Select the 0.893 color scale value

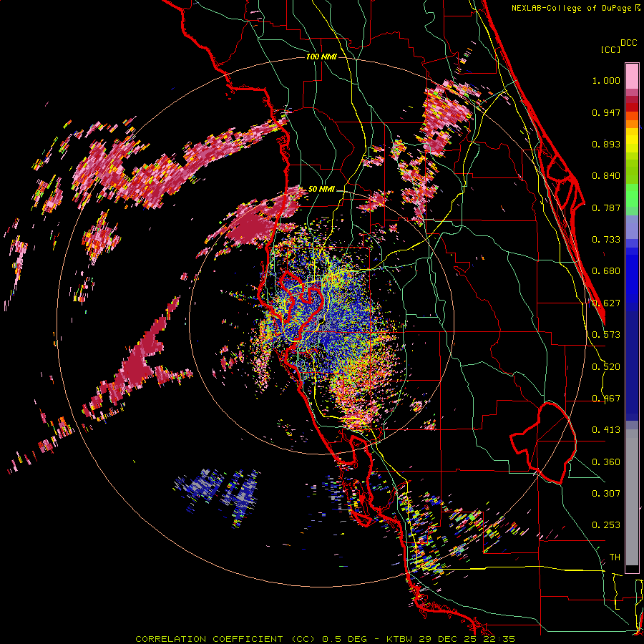(x=606, y=144)
